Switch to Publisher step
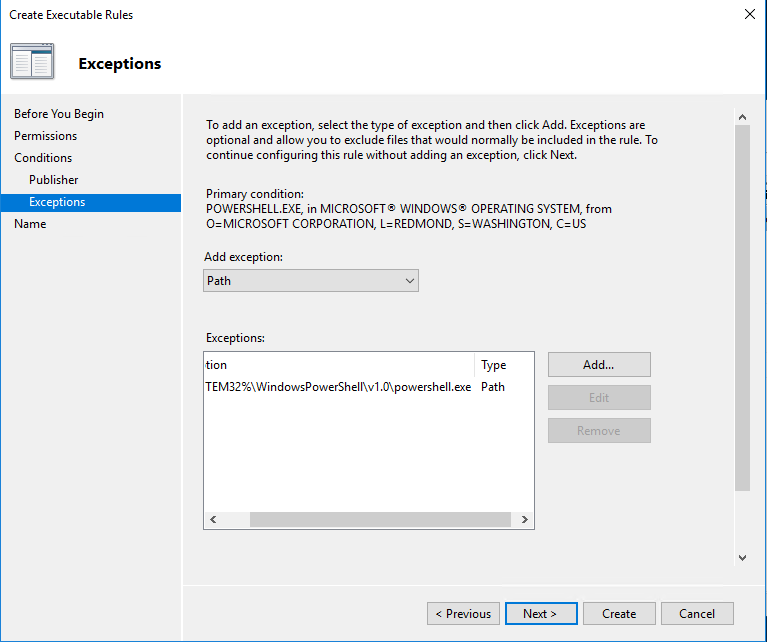This screenshot has width=767, height=642. (x=53, y=180)
